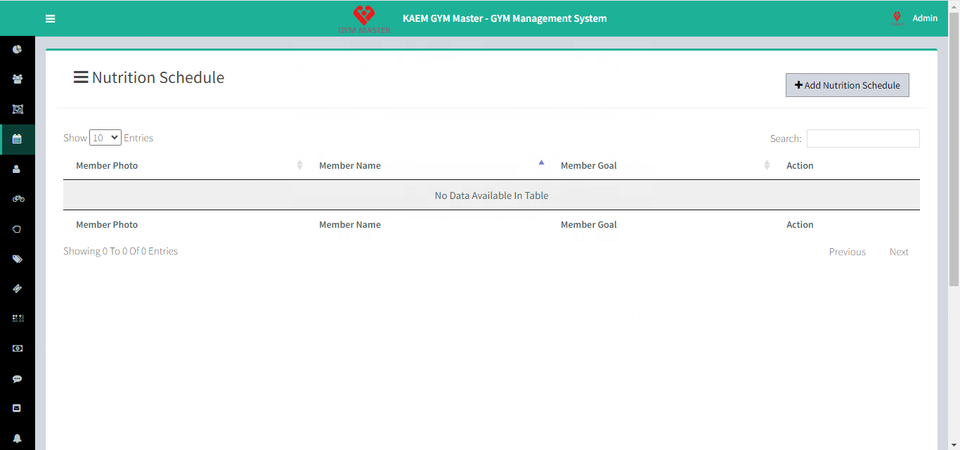Image resolution: width=960 pixels, height=450 pixels.
Task: Click the 'No Data Available In Table' row
Action: coord(492,195)
